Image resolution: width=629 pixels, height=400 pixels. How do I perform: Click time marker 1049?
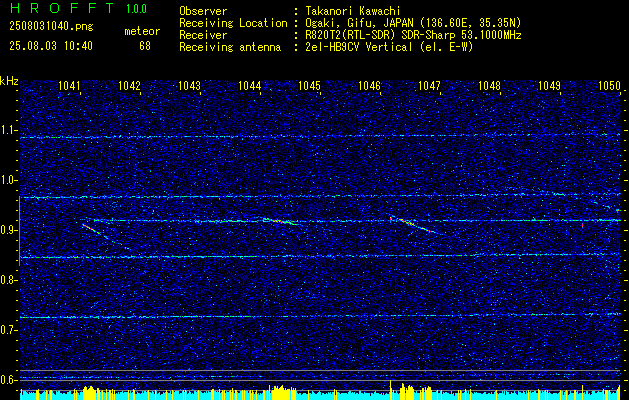[549, 85]
